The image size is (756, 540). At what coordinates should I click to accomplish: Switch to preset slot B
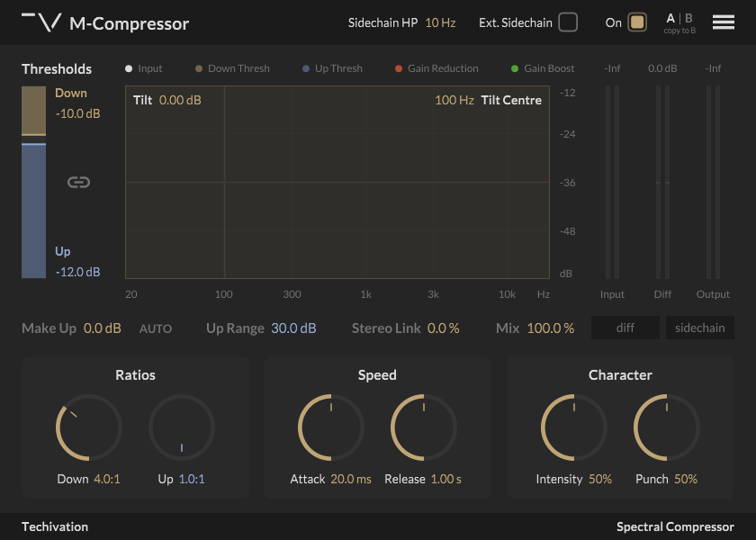pos(688,18)
